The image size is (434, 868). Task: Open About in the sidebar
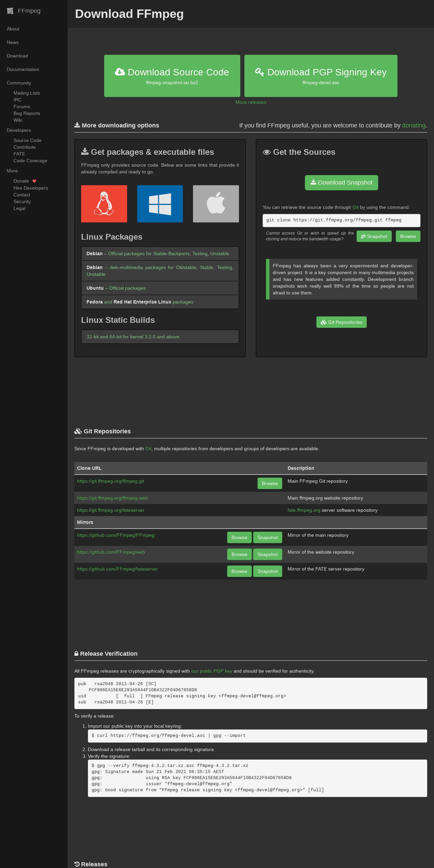click(13, 29)
